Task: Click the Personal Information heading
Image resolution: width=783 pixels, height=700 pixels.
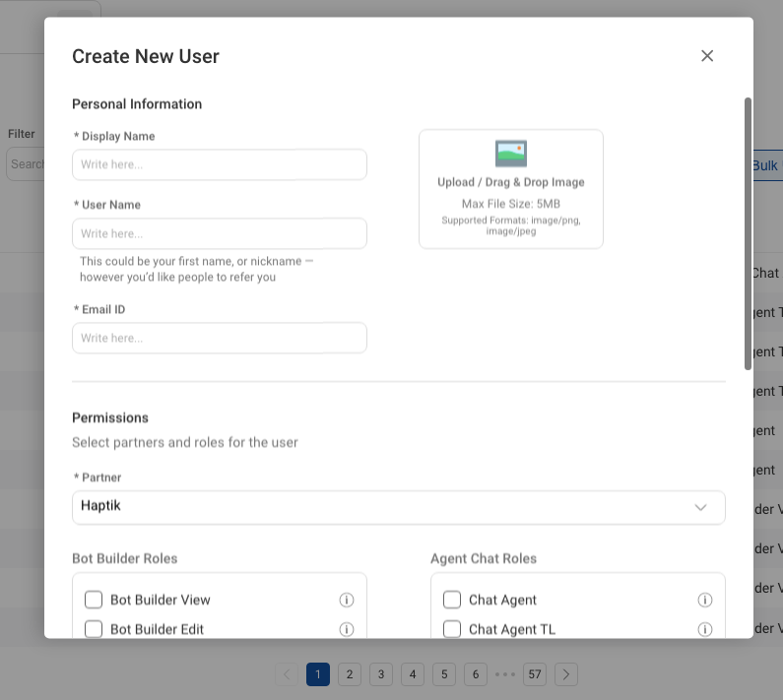Action: pyautogui.click(x=137, y=103)
